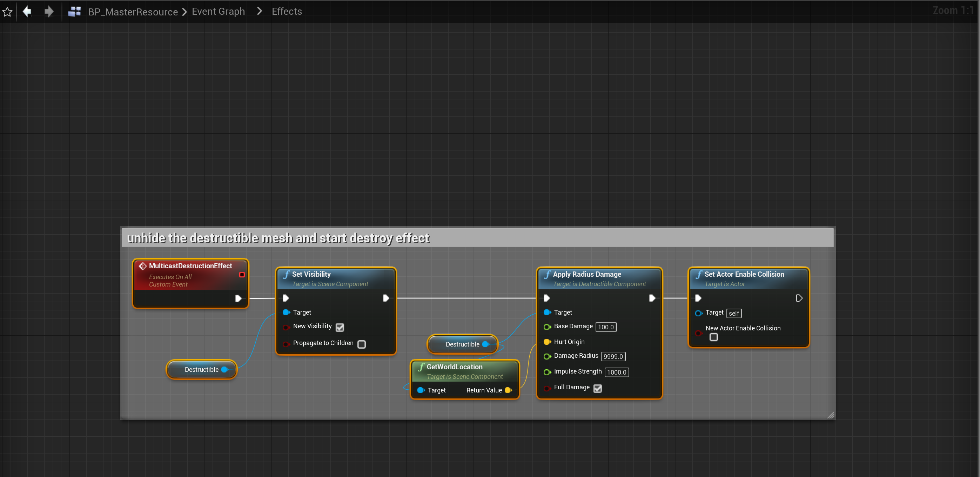Click Set Visibility execution output pin

[385, 298]
